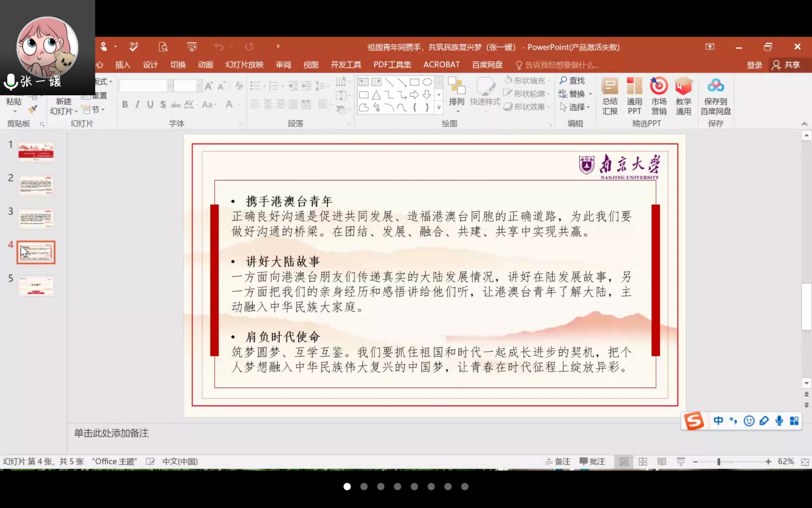Switch to slide sorter view icon
812x508 pixels.
643,461
